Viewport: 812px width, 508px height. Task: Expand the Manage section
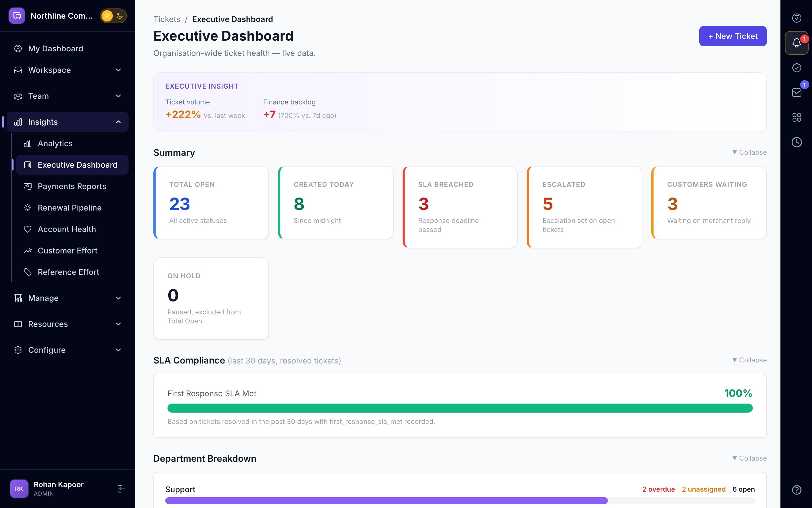(x=67, y=298)
